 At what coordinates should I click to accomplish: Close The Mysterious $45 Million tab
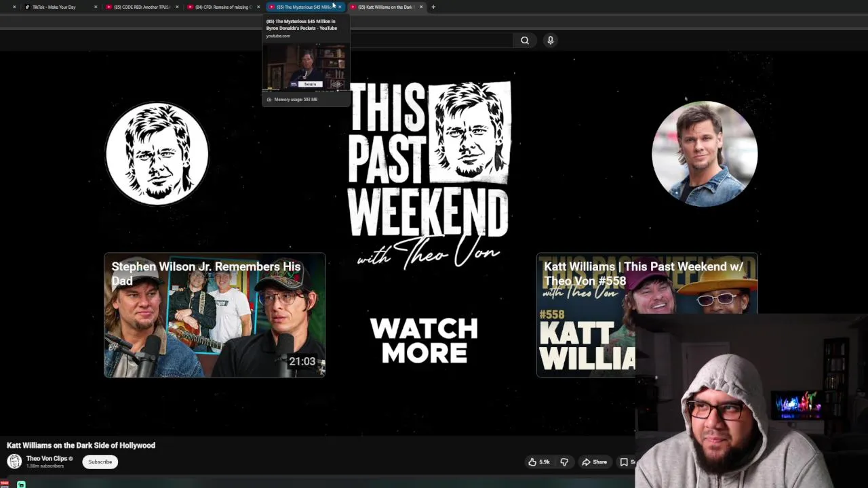pos(340,7)
